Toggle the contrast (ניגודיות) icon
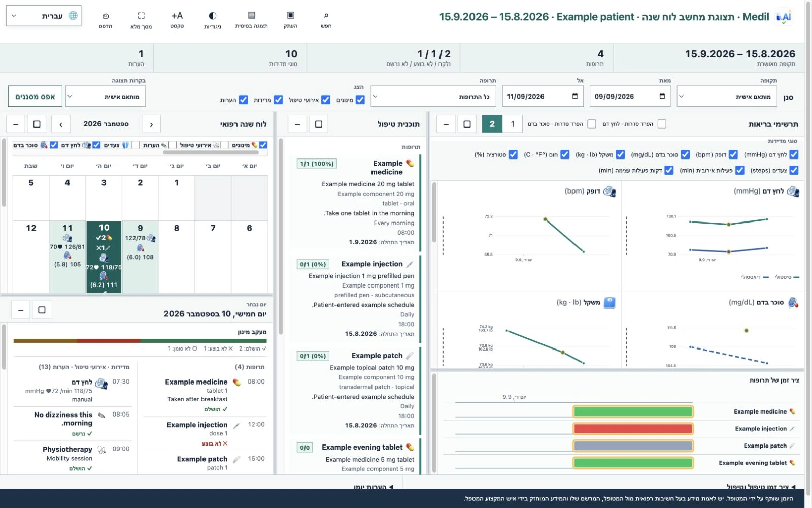Screen dimensions: 812x508 pyautogui.click(x=212, y=20)
